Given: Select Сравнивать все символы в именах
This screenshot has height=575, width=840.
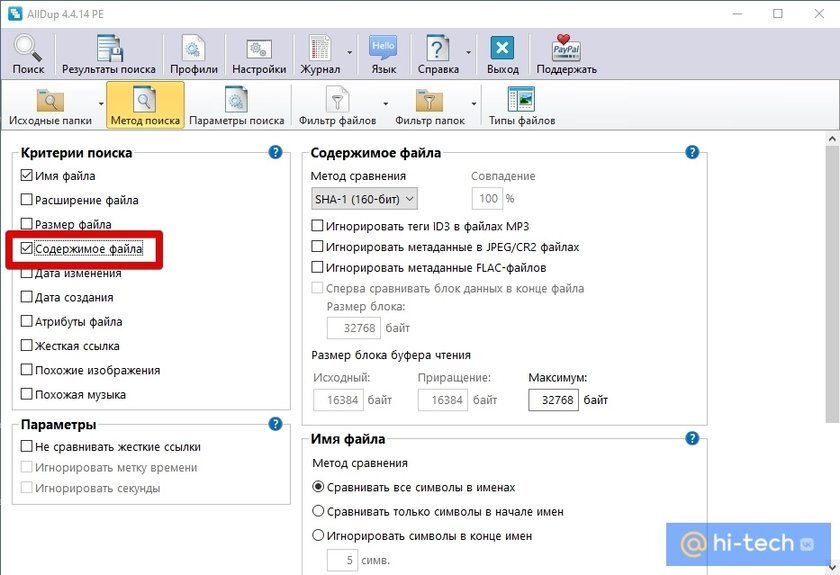Looking at the screenshot, I should (x=318, y=487).
